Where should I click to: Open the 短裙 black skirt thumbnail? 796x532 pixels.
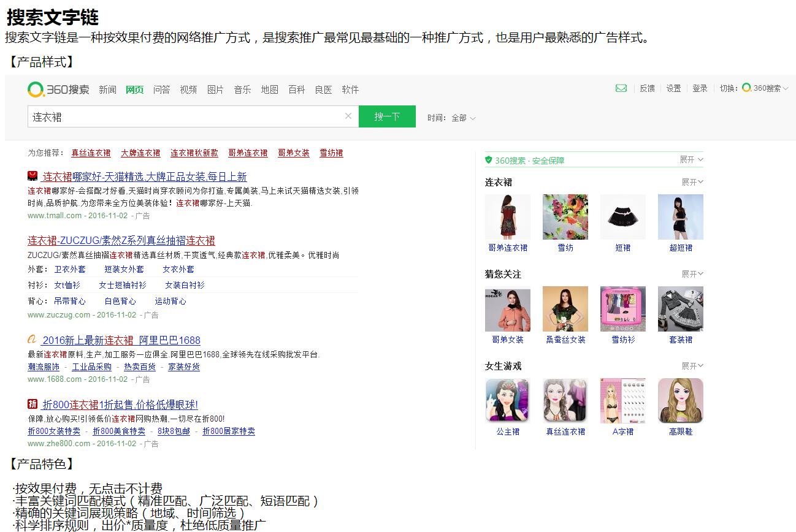pos(623,217)
